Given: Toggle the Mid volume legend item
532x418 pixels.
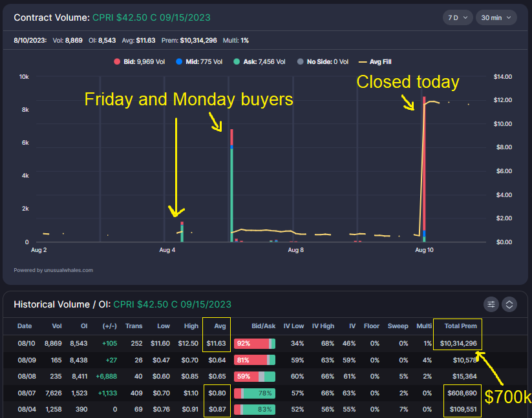Looking at the screenshot, I should pos(199,62).
